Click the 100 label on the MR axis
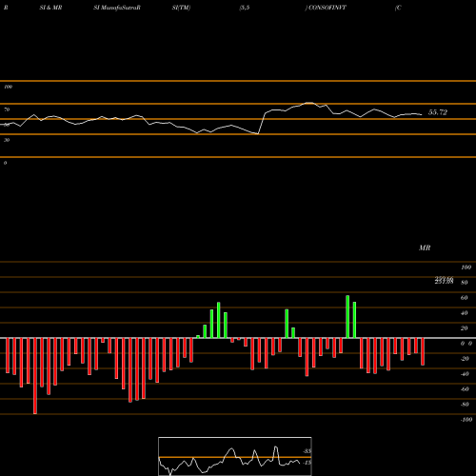Viewport: 476px width, 476px height. click(466, 268)
